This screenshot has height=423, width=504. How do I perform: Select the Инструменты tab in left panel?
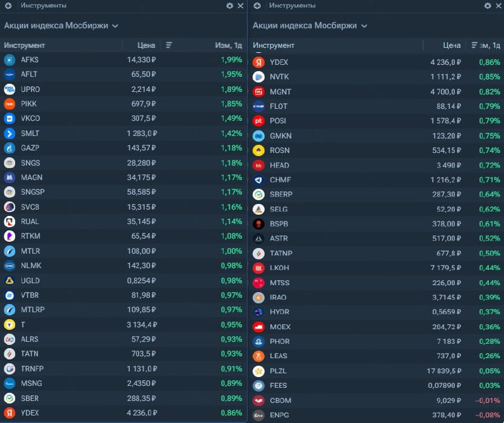click(43, 6)
